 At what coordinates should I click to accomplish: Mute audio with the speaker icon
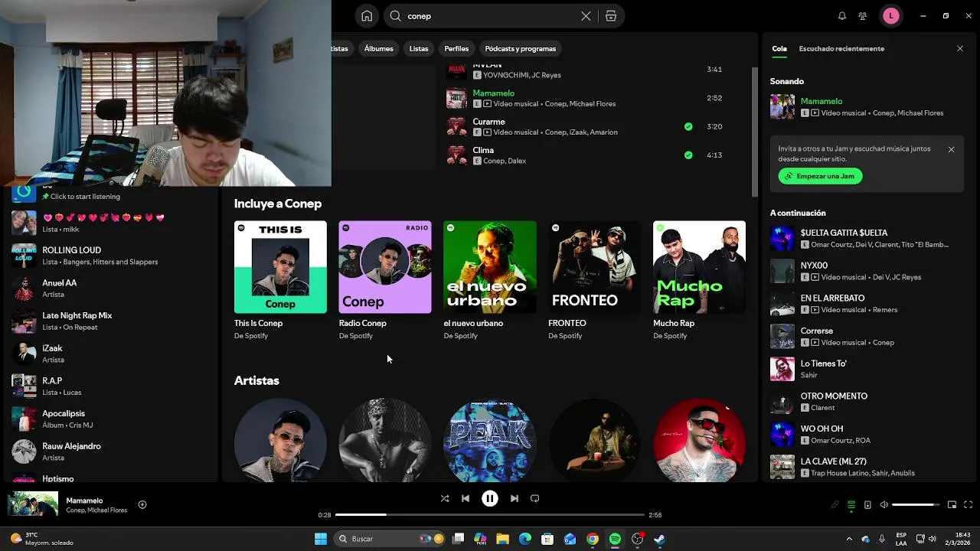[x=884, y=505]
